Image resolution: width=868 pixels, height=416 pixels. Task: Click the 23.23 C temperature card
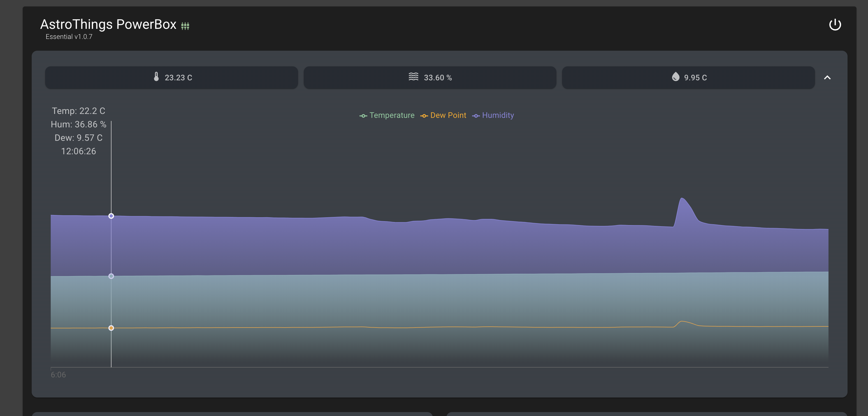pos(171,78)
